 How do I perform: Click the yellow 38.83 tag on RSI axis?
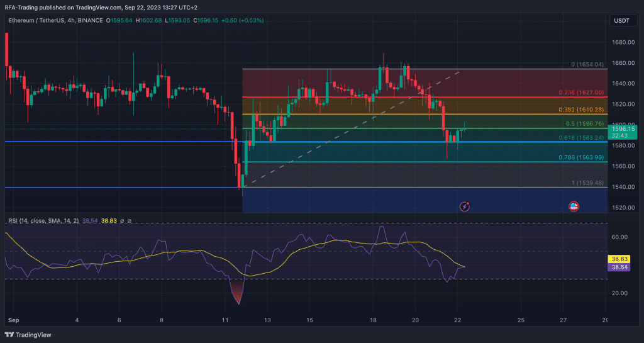tap(619, 259)
